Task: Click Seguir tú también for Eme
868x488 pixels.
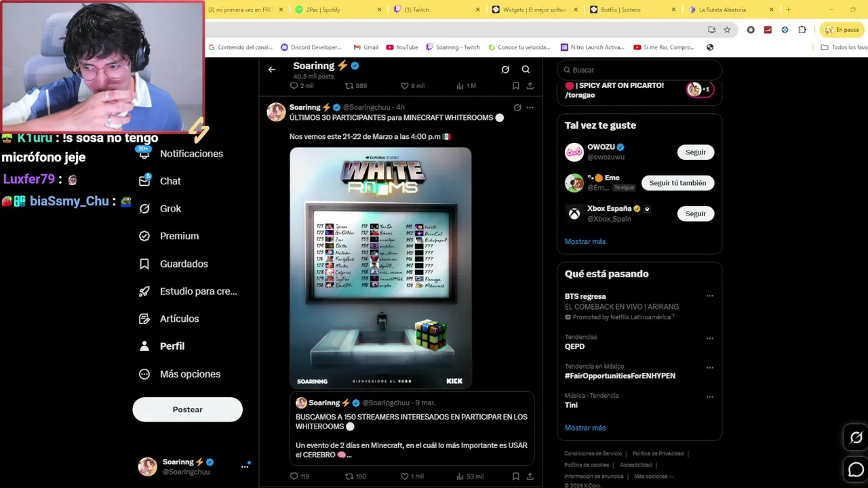Action: pos(677,183)
